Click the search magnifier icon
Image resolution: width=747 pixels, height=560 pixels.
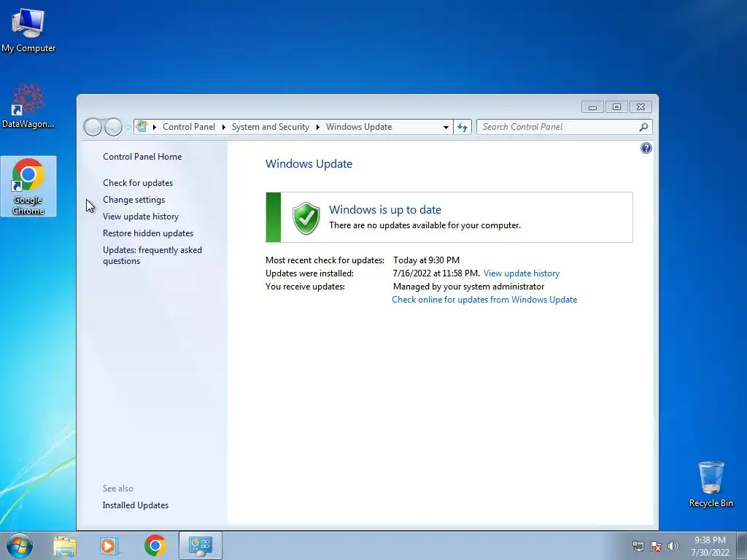[643, 127]
